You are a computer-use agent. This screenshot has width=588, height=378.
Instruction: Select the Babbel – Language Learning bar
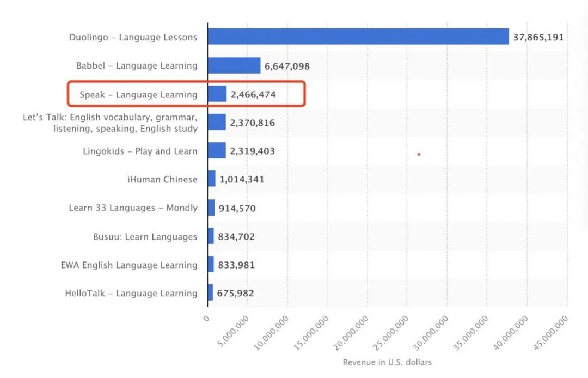[234, 65]
